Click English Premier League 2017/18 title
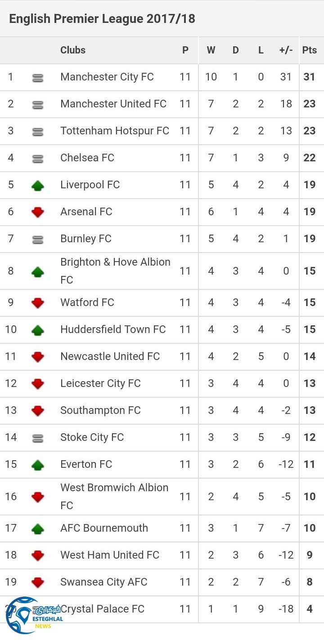 coord(102,19)
